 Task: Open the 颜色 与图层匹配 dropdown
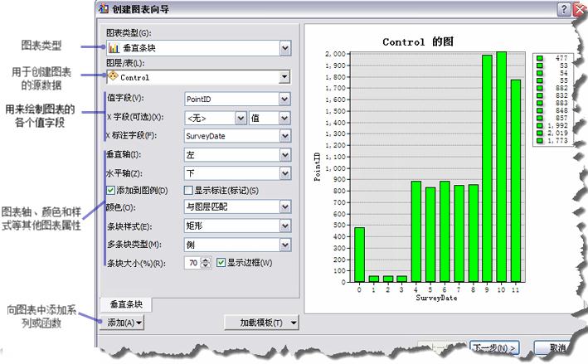(x=284, y=206)
